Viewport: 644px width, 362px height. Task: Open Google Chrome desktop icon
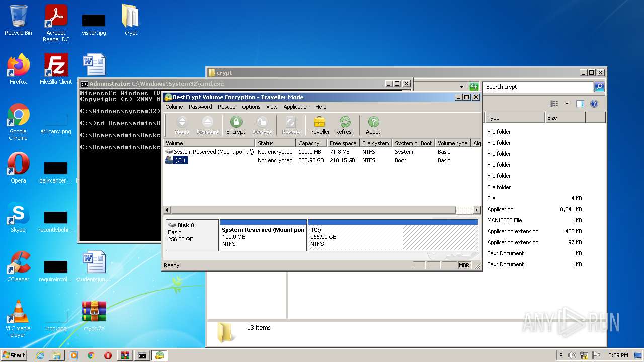pyautogui.click(x=18, y=122)
